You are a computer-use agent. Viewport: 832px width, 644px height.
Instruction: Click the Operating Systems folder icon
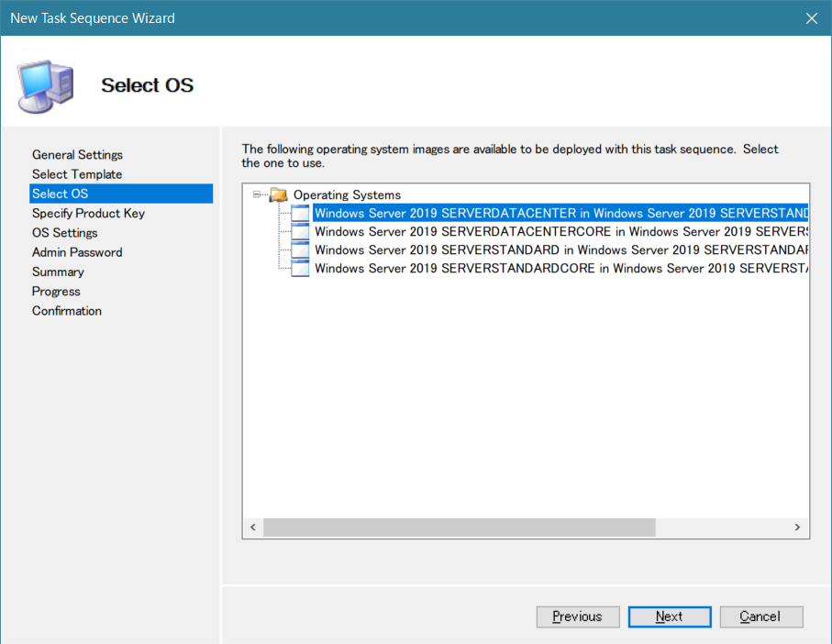click(279, 194)
